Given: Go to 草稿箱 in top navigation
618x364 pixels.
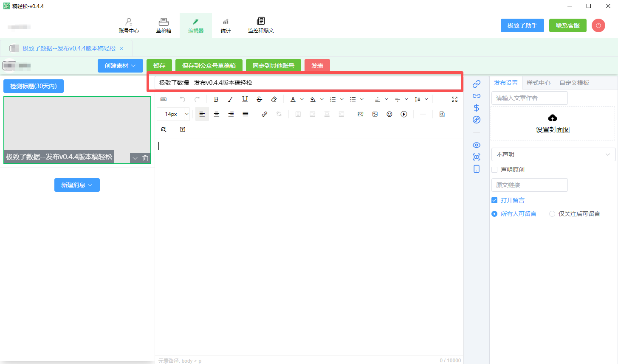Looking at the screenshot, I should (164, 25).
